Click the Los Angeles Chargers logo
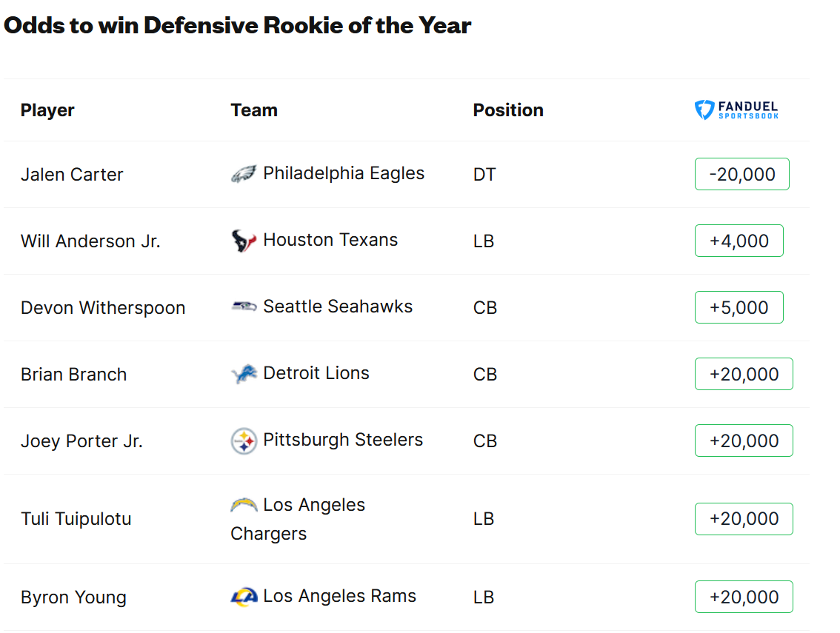 point(244,505)
